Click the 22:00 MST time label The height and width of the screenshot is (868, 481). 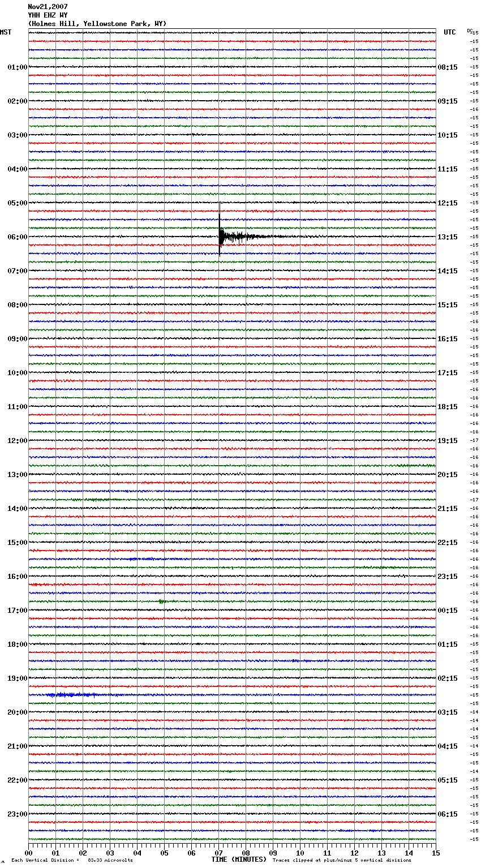tap(17, 780)
